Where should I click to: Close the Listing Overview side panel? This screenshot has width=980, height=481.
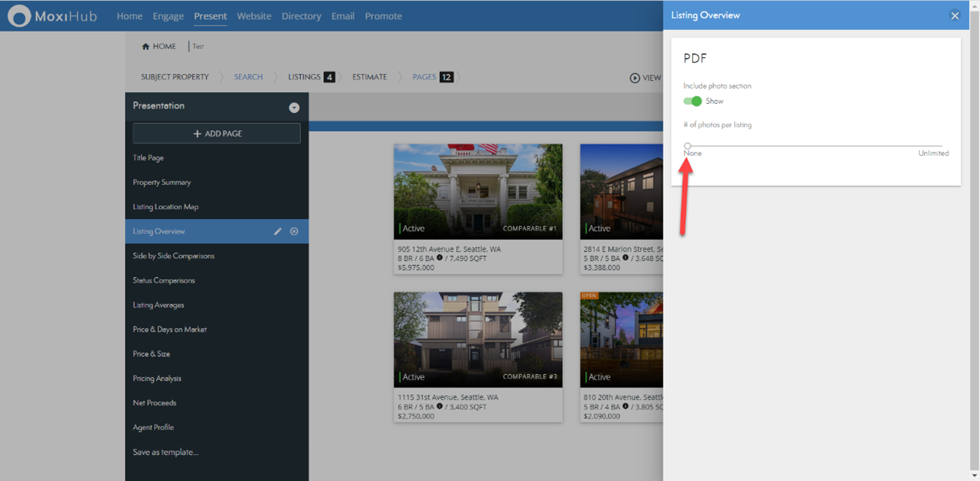(954, 15)
